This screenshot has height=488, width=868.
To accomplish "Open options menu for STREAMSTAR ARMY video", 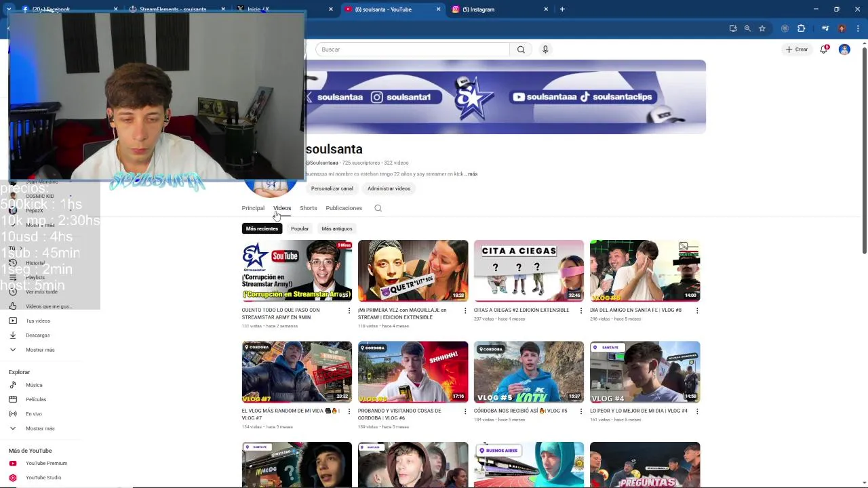I will point(349,310).
